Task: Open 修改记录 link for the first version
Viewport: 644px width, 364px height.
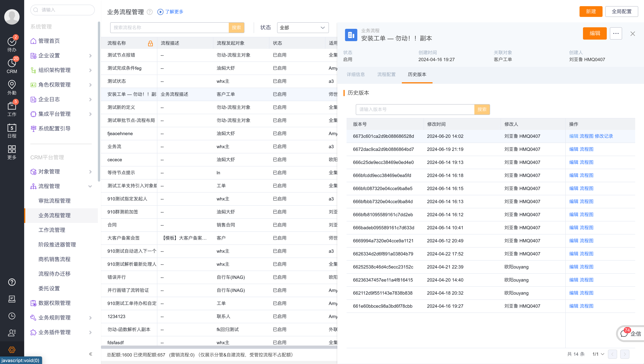Action: point(604,136)
